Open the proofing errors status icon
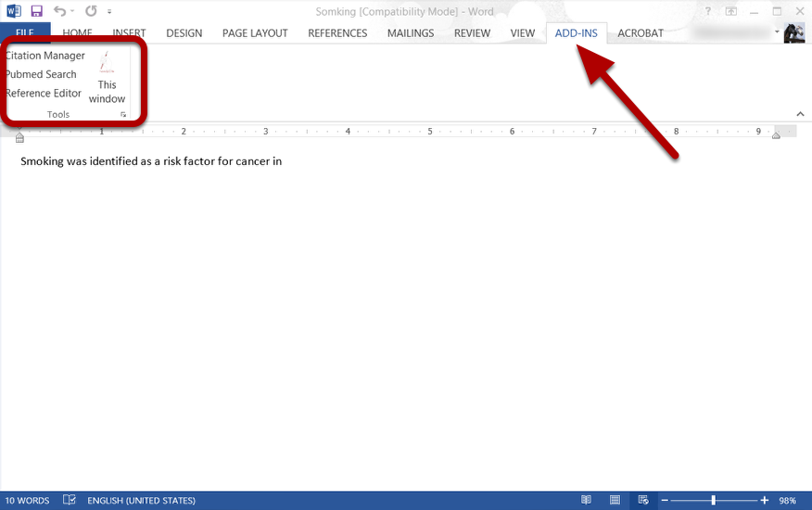Screen dimensions: 812x510 70,500
